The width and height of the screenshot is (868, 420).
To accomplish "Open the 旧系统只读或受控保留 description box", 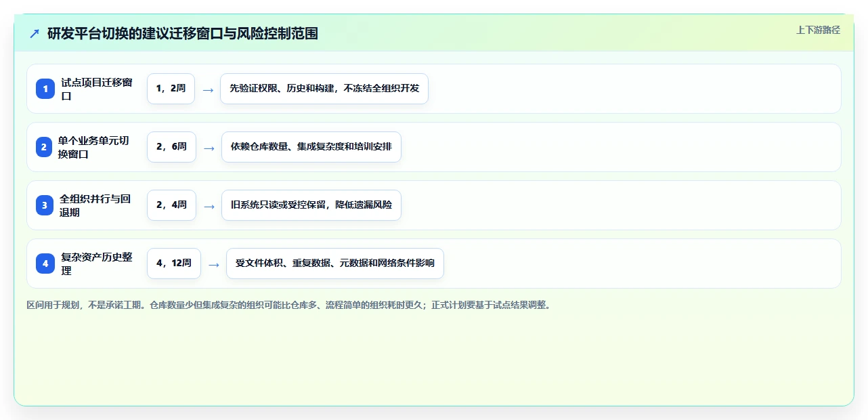I will click(x=311, y=205).
